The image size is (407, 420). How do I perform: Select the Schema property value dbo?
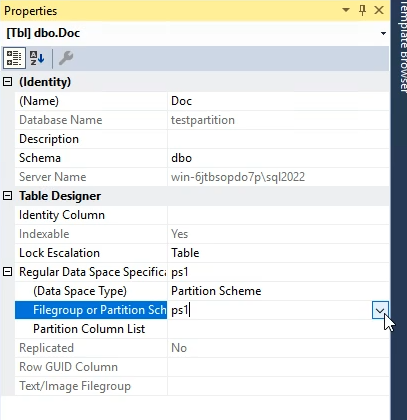[x=278, y=158]
